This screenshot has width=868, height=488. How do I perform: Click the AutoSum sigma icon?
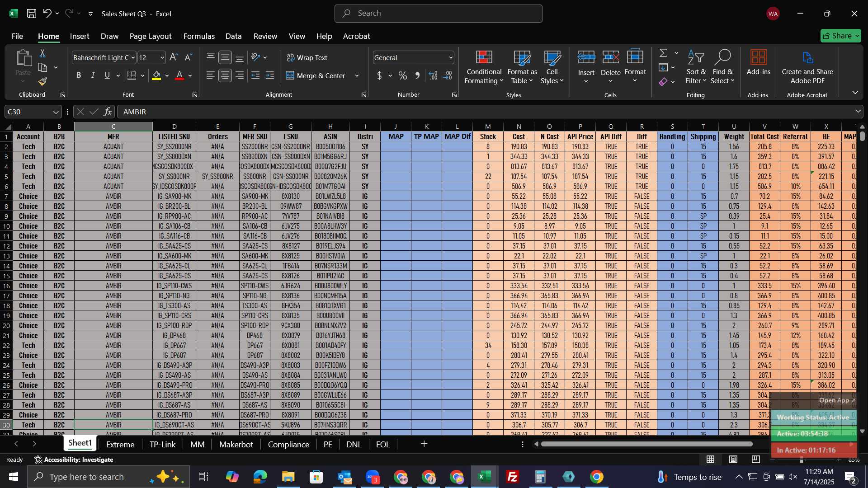[663, 53]
